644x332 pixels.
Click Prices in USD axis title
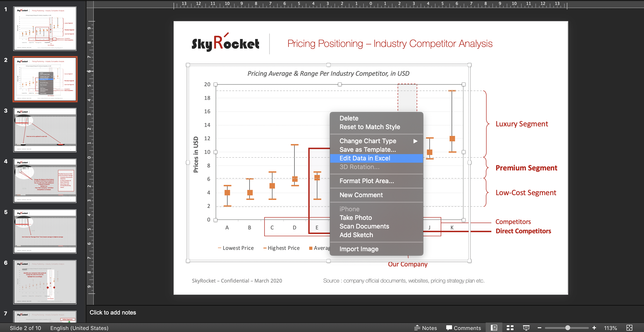(196, 154)
